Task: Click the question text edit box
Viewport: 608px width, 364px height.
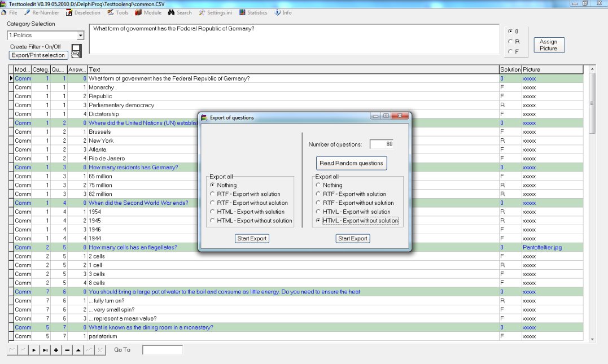Action: coord(294,39)
